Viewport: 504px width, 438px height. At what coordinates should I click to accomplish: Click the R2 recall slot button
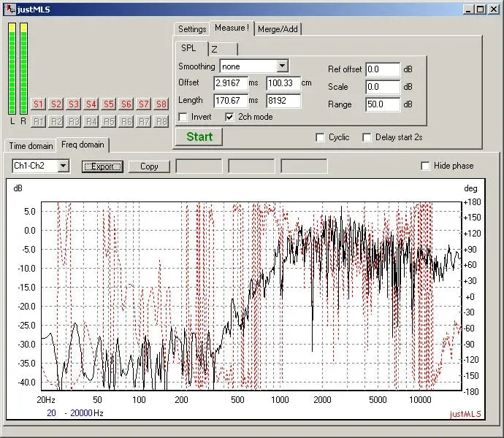56,121
